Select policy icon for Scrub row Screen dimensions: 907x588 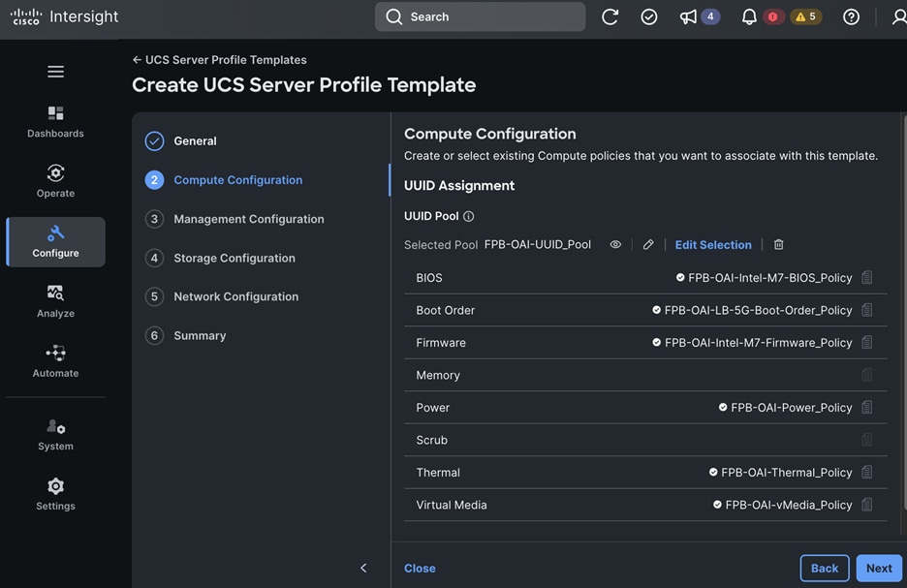pyautogui.click(x=866, y=440)
